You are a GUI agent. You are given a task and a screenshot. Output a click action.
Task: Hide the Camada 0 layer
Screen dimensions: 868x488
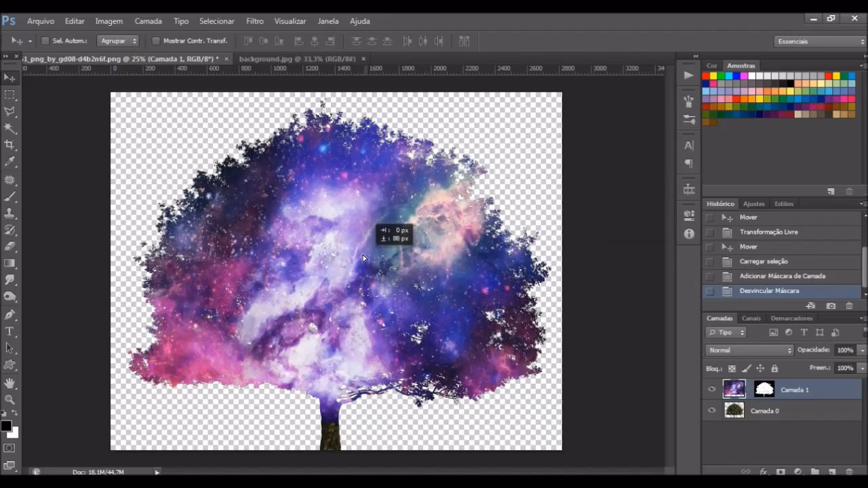tap(711, 411)
